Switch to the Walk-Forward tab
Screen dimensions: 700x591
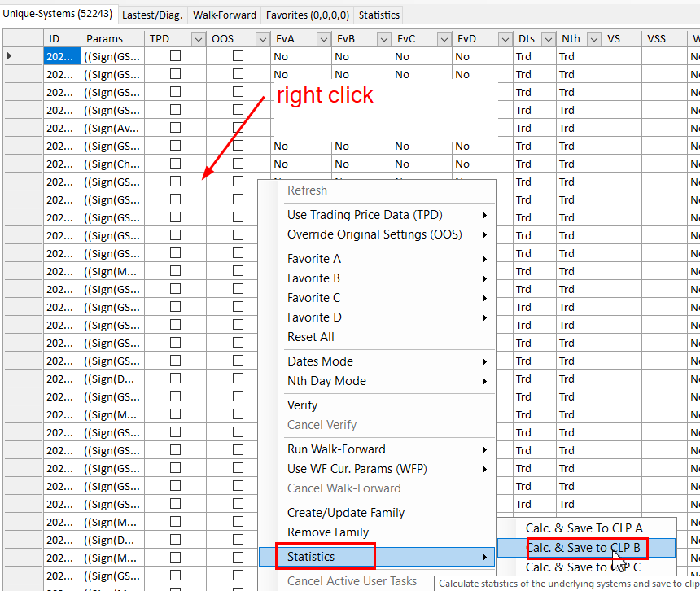[x=224, y=15]
